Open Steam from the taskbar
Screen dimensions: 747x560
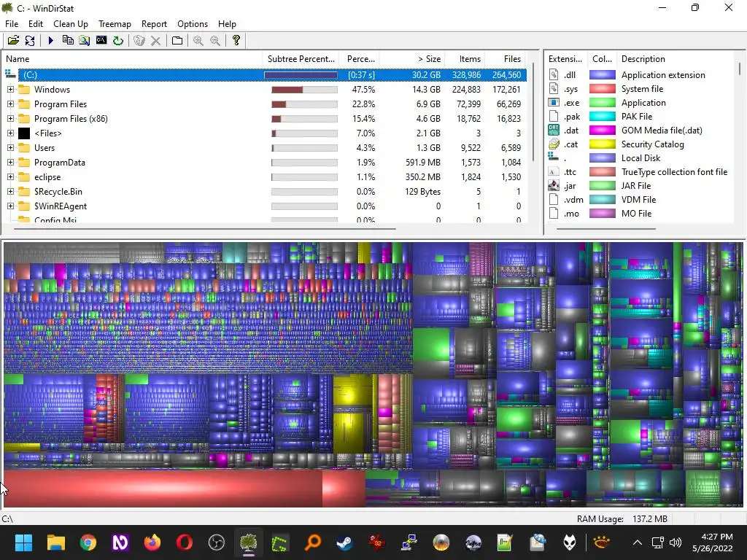coord(344,542)
